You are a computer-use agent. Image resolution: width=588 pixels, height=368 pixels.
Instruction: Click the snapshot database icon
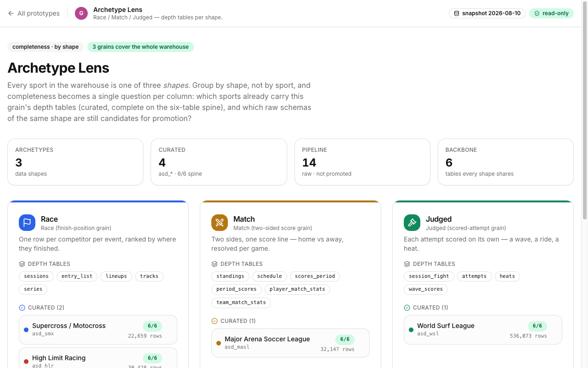[457, 13]
